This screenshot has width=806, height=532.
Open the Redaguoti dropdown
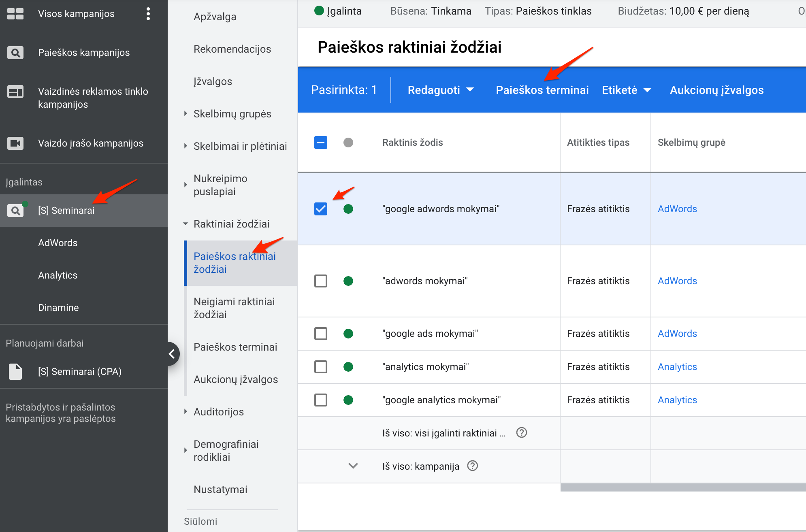(x=440, y=90)
